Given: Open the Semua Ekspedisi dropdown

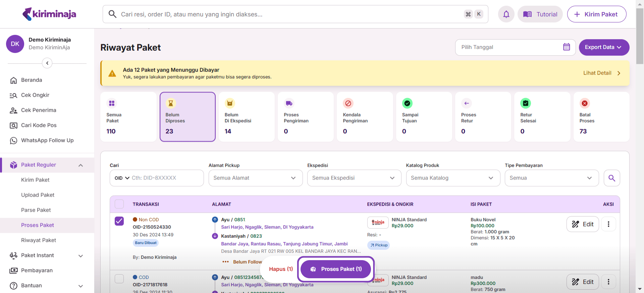Looking at the screenshot, I should coord(354,178).
